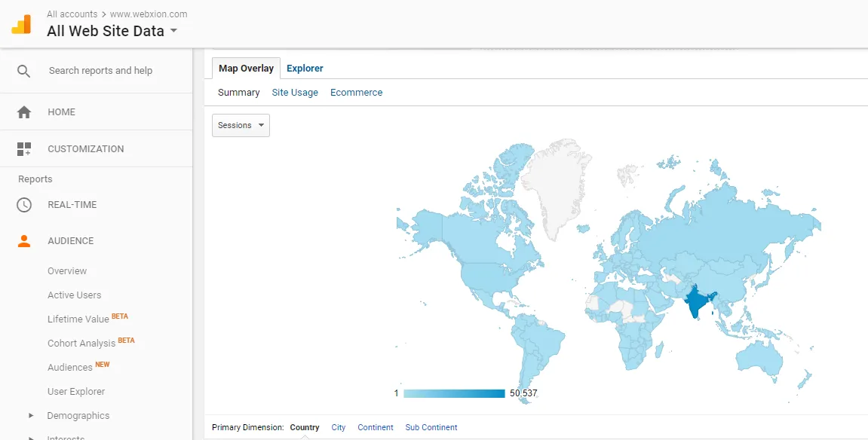Screen dimensions: 868x440
Task: Set primary dimension to City
Action: click(339, 427)
